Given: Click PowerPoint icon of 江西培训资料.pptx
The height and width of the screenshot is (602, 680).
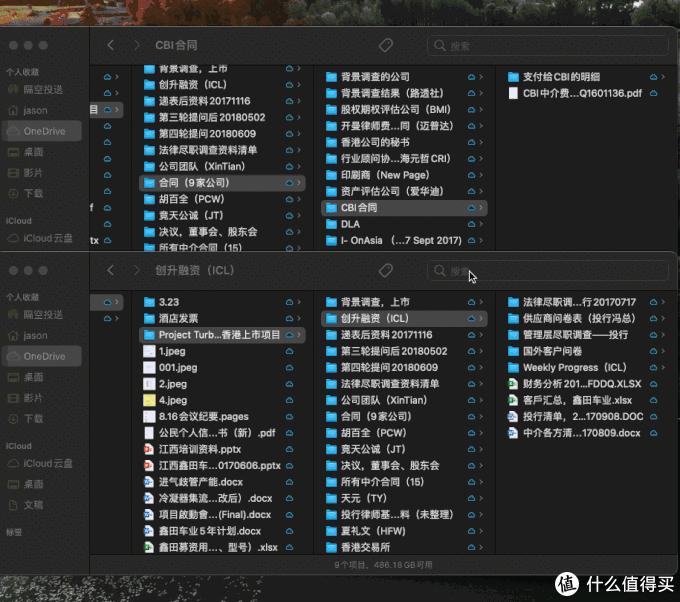Looking at the screenshot, I should (149, 449).
